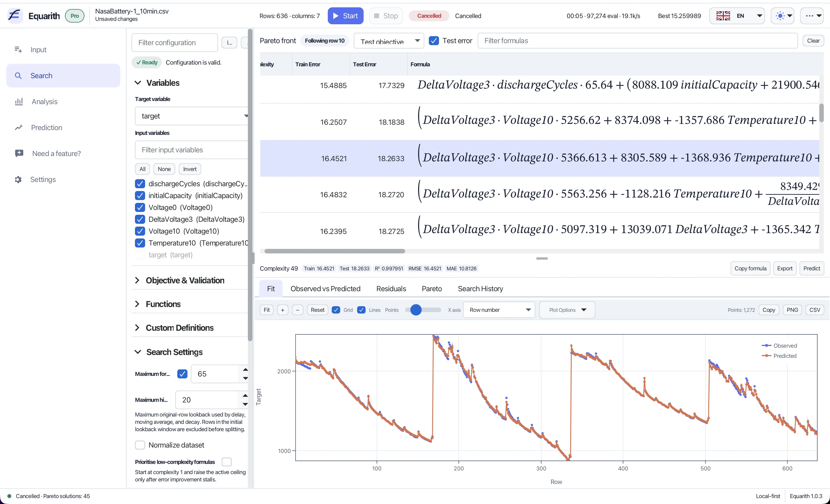
Task: Uncheck the initialCapacity input variable
Action: pyautogui.click(x=140, y=195)
